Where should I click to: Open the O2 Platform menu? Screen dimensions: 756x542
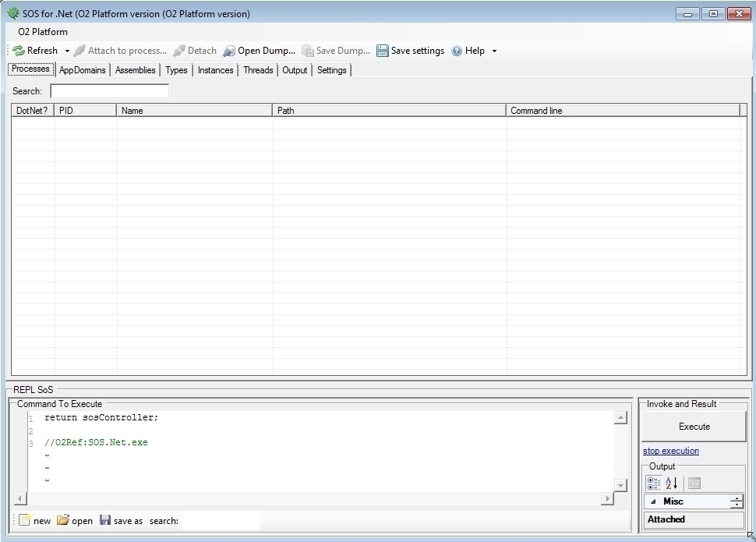coord(43,32)
